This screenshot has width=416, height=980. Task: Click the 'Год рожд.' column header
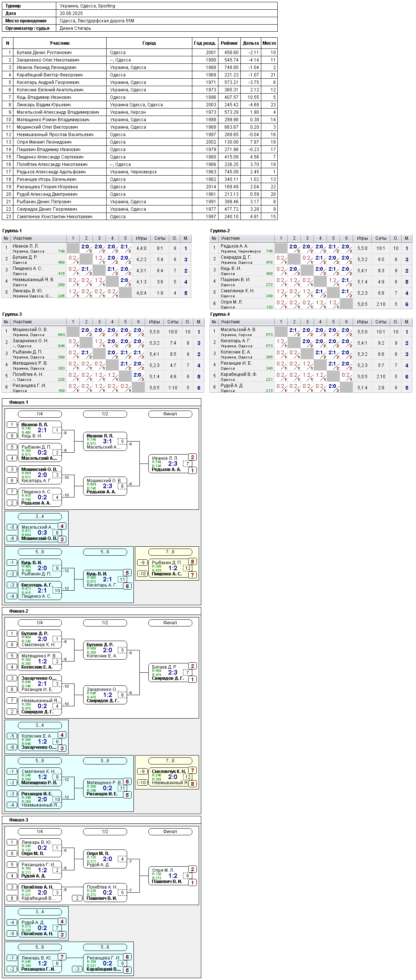click(205, 43)
